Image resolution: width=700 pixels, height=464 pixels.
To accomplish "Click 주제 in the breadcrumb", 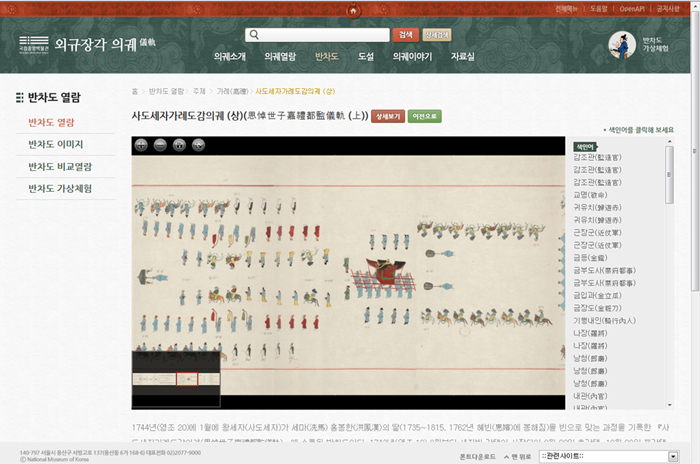I will (199, 91).
